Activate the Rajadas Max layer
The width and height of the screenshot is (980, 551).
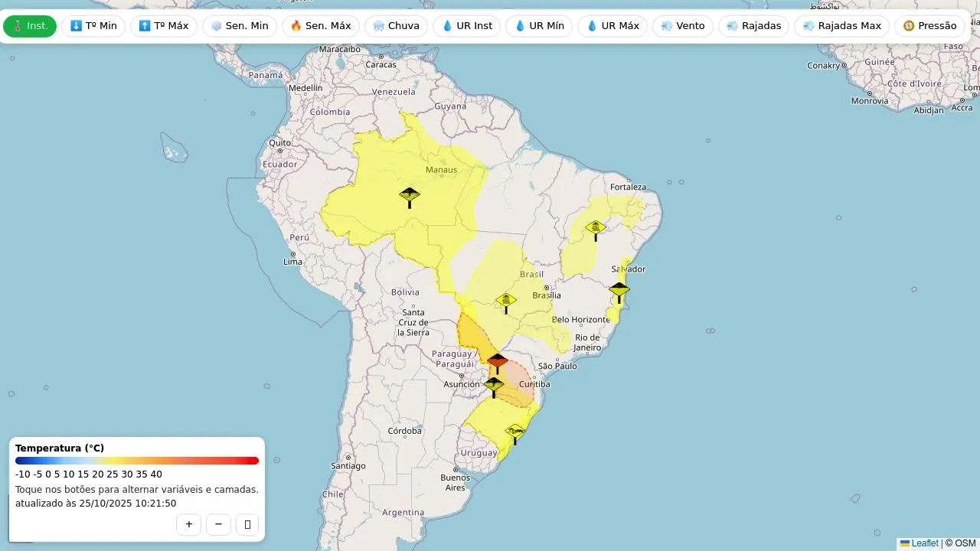(x=841, y=26)
